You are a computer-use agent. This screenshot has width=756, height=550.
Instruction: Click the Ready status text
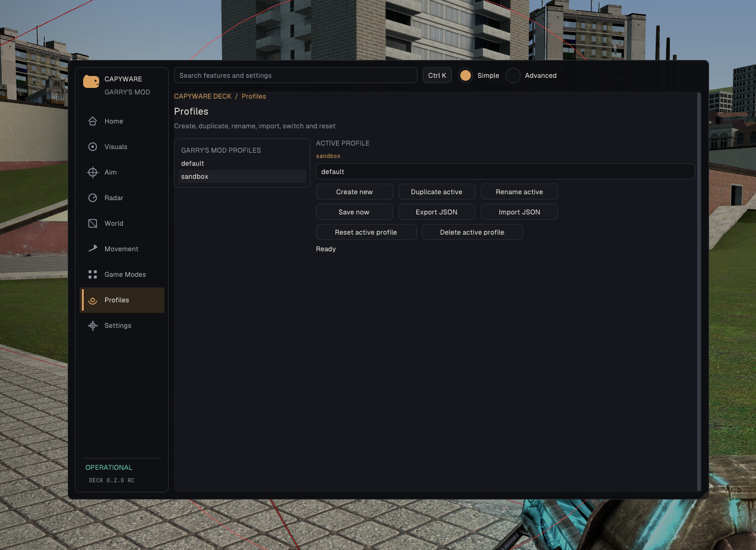(x=326, y=249)
